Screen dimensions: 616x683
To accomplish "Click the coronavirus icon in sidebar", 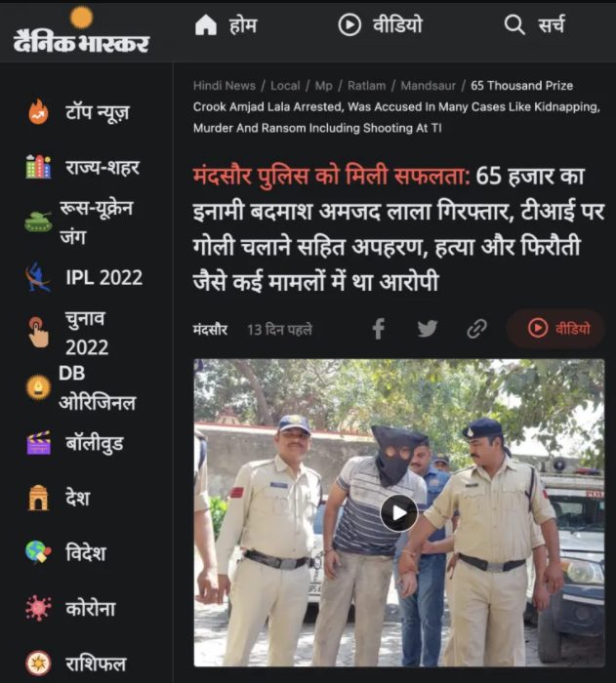I will [x=38, y=608].
